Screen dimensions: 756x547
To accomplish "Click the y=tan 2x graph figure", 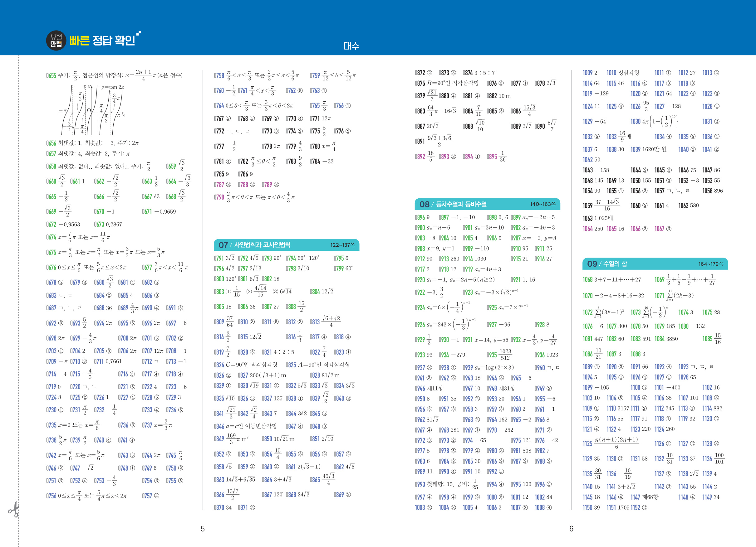I will click(x=92, y=110).
